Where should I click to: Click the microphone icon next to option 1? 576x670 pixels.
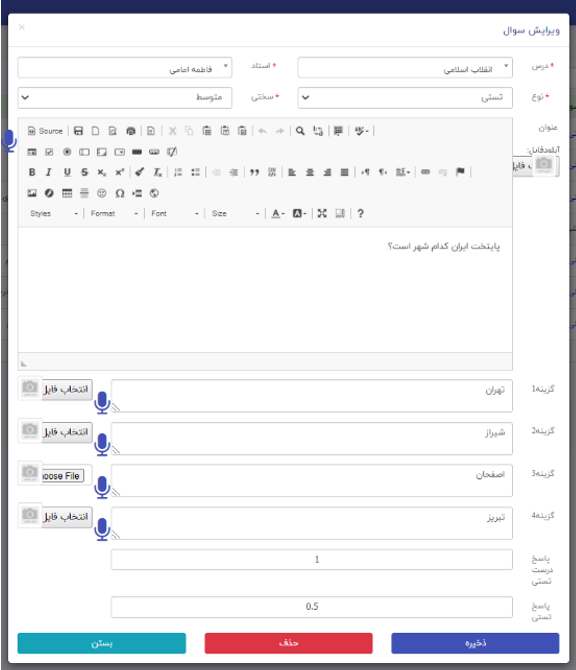click(x=102, y=403)
